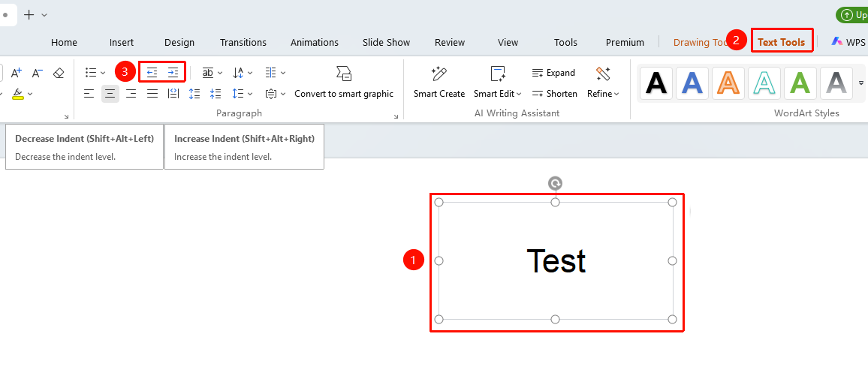The image size is (868, 376).
Task: Click the Expand text button
Action: (553, 73)
